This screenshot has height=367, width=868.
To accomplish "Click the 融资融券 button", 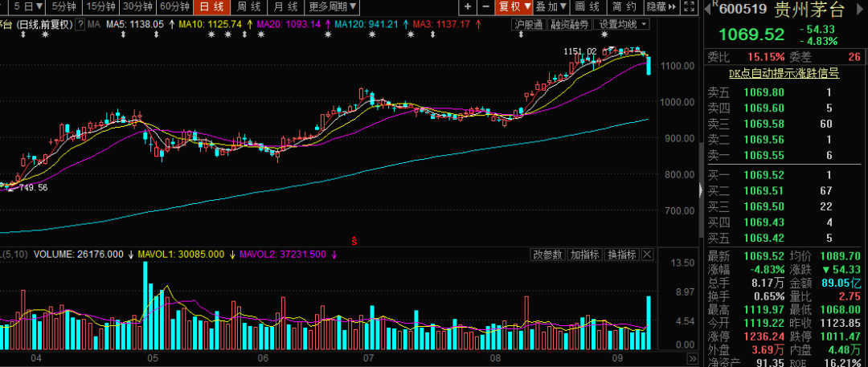I will [x=570, y=24].
